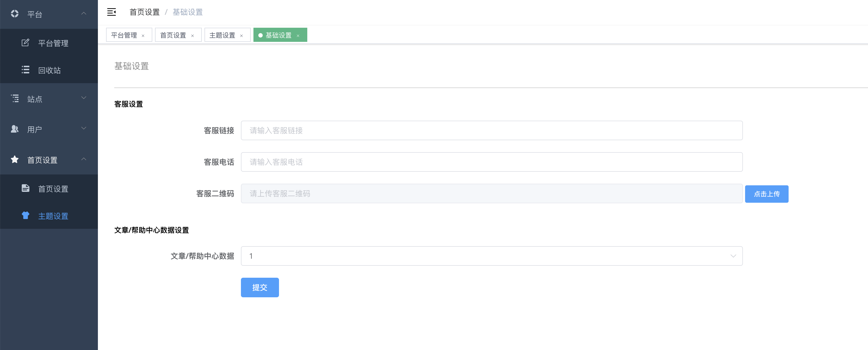This screenshot has width=868, height=350.
Task: Focus the 客服链接 input field
Action: pos(491,130)
